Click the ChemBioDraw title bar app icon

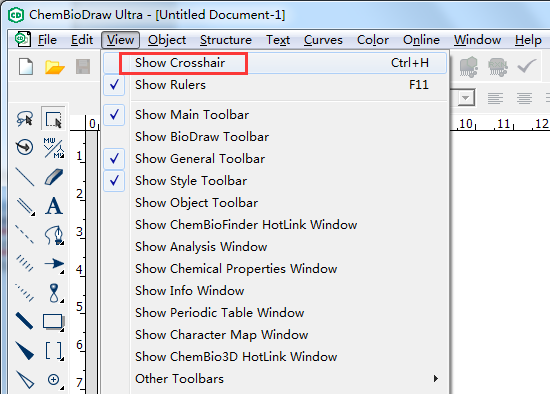click(x=16, y=15)
